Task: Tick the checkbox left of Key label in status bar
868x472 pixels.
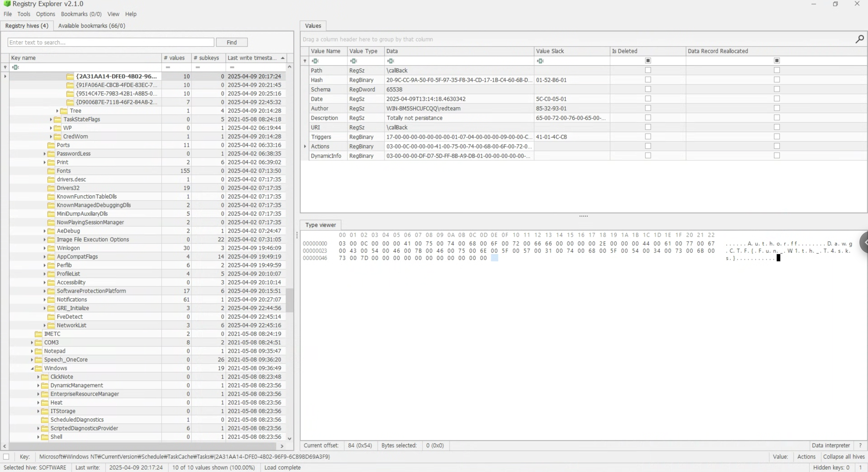Action: [6, 456]
